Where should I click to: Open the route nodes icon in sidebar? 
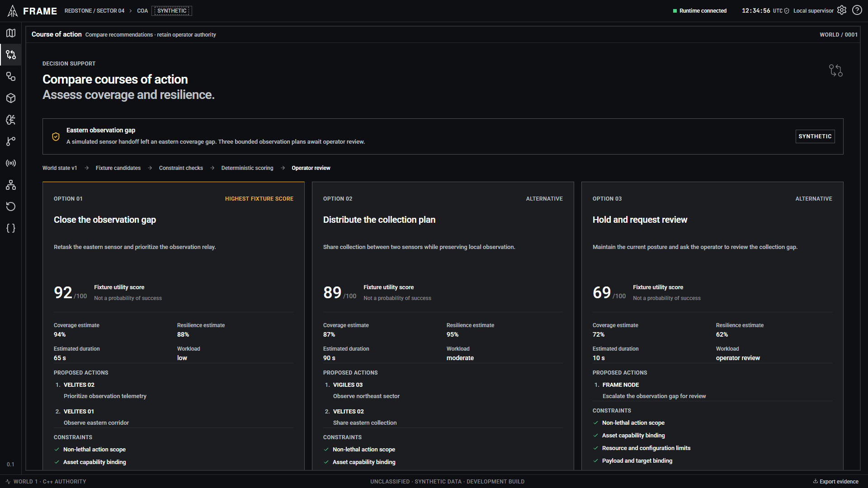click(x=11, y=76)
